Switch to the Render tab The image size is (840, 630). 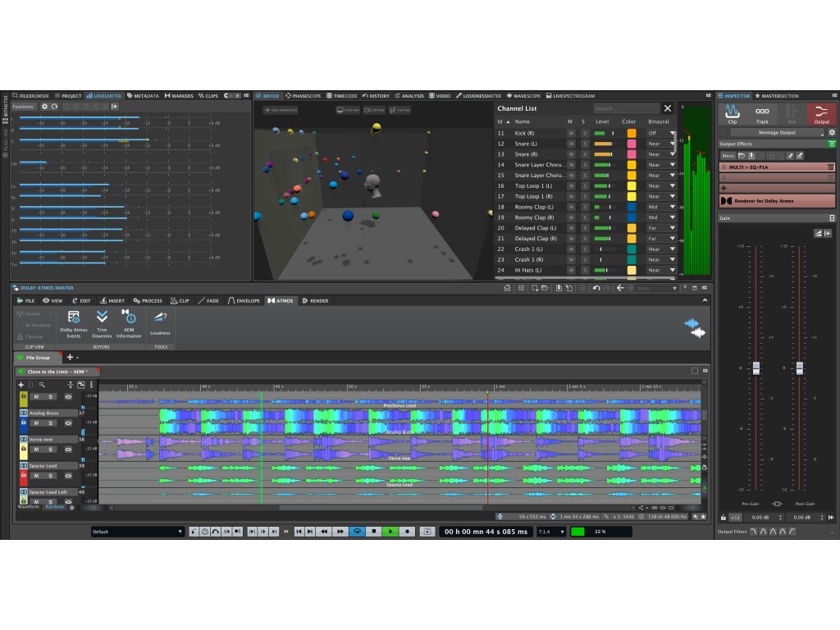315,301
